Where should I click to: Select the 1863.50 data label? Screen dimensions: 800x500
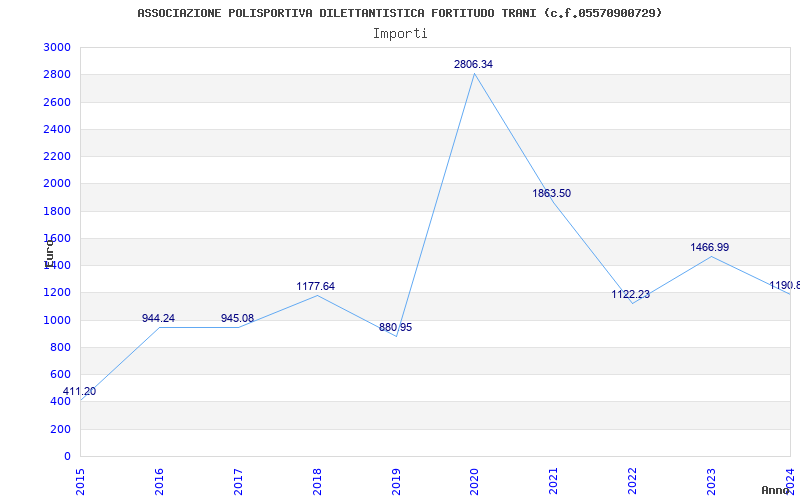(552, 193)
